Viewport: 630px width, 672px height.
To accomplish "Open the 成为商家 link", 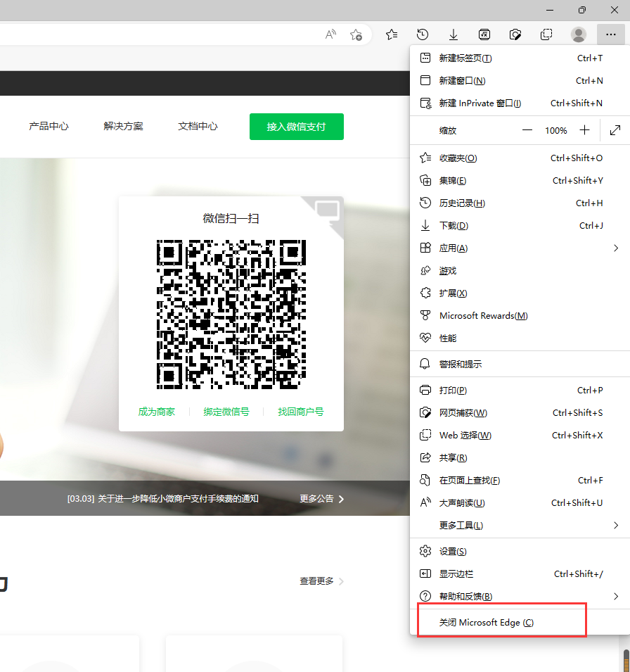I will [156, 412].
